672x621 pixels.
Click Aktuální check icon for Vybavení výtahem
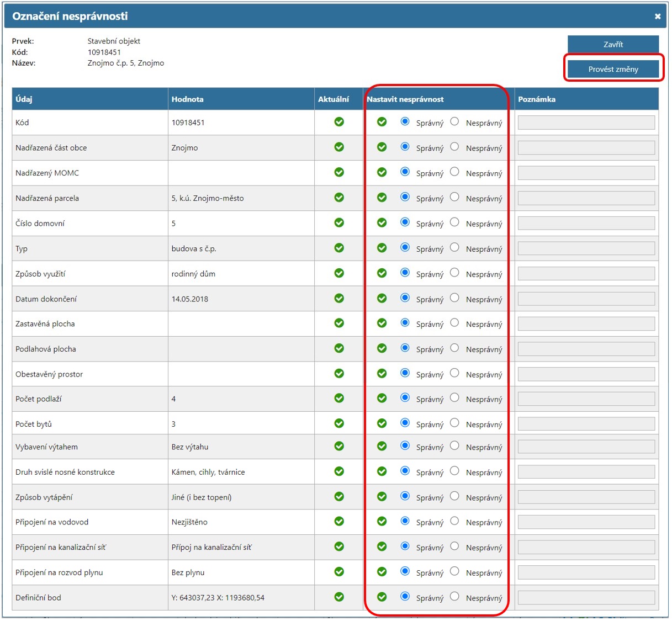(x=339, y=446)
